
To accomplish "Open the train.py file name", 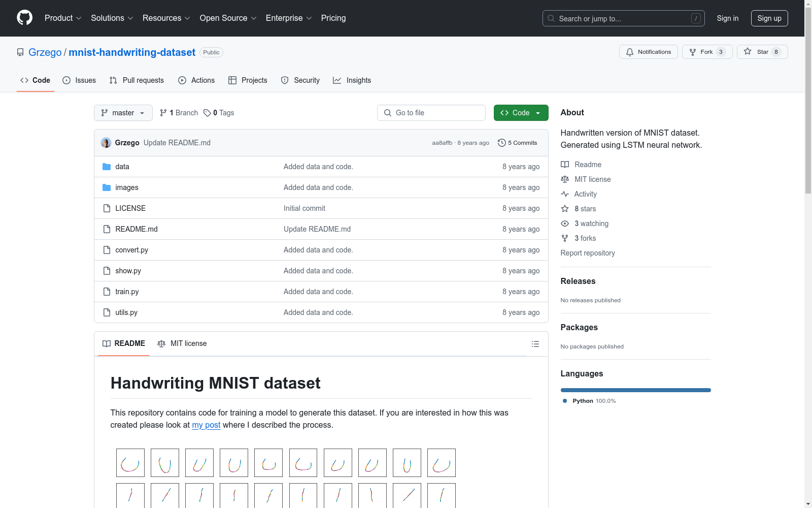I will [127, 292].
